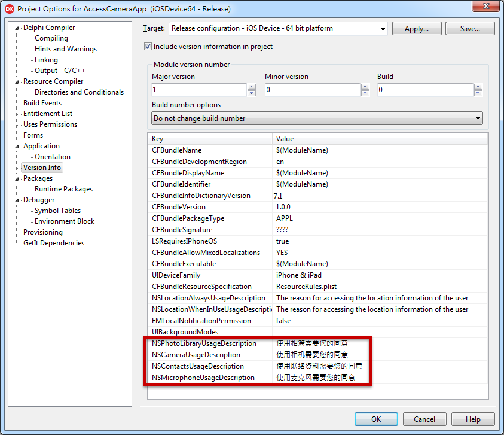Collapse the Debugger tree node
Screen dimensions: 504x435
tap(17, 200)
